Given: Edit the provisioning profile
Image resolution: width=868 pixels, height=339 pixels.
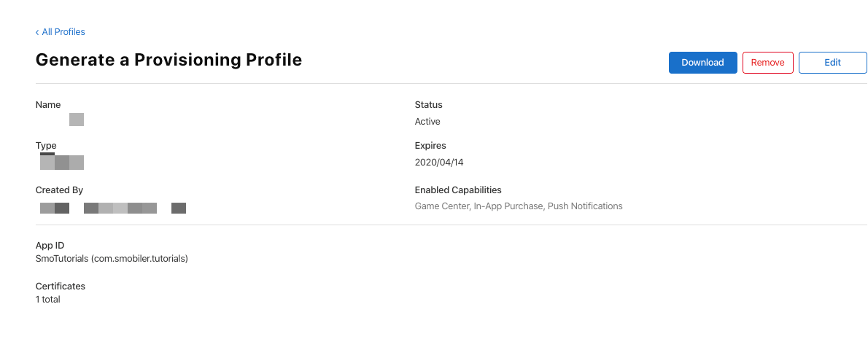Looking at the screenshot, I should coord(832,63).
